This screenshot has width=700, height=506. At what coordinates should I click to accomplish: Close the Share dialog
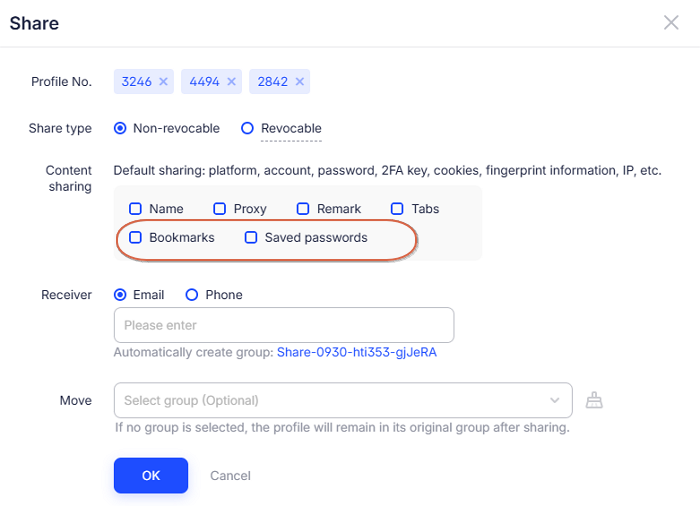click(x=671, y=23)
